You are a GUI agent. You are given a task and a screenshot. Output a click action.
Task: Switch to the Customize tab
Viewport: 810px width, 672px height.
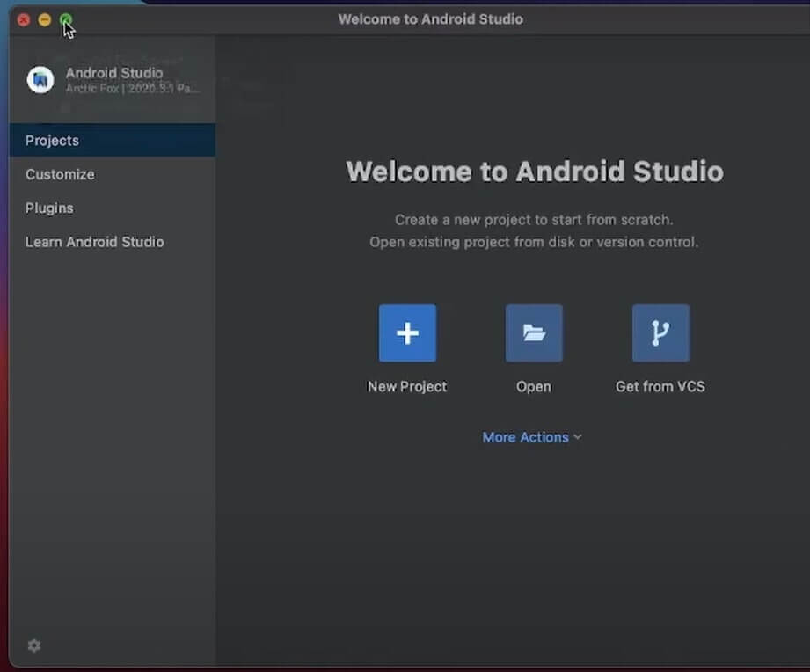click(113, 174)
